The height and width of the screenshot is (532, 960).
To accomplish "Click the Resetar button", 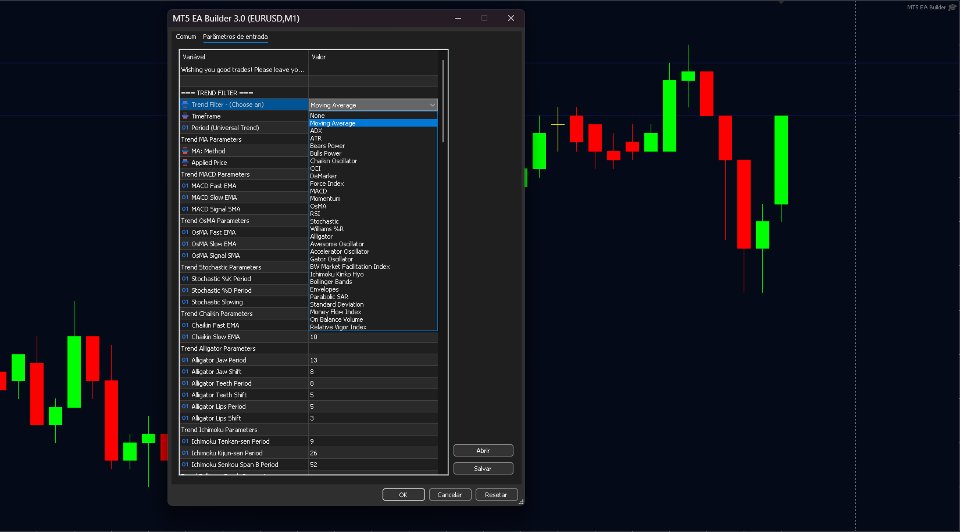I will pyautogui.click(x=496, y=495).
